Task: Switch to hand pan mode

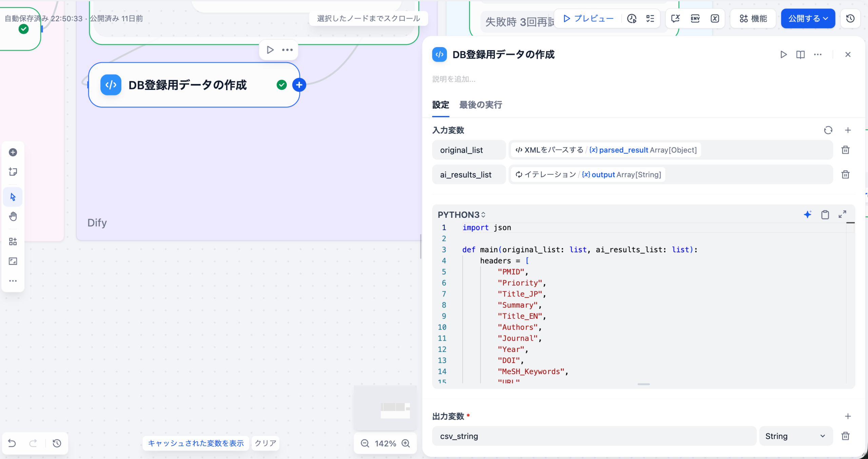Action: click(13, 216)
